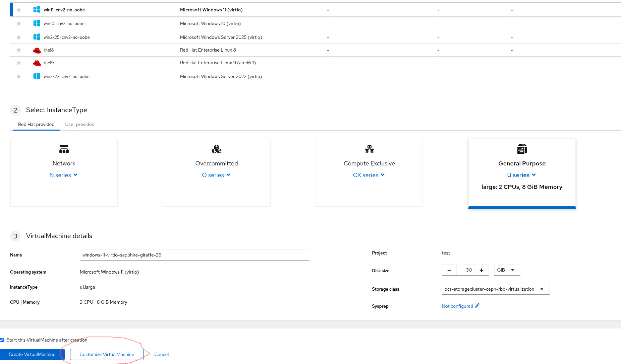Select the Overcommitted instance type card title

pyautogui.click(x=217, y=163)
